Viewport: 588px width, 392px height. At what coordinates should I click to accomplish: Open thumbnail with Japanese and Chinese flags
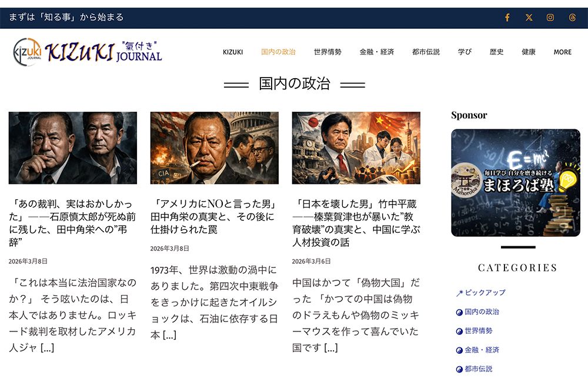pos(356,148)
